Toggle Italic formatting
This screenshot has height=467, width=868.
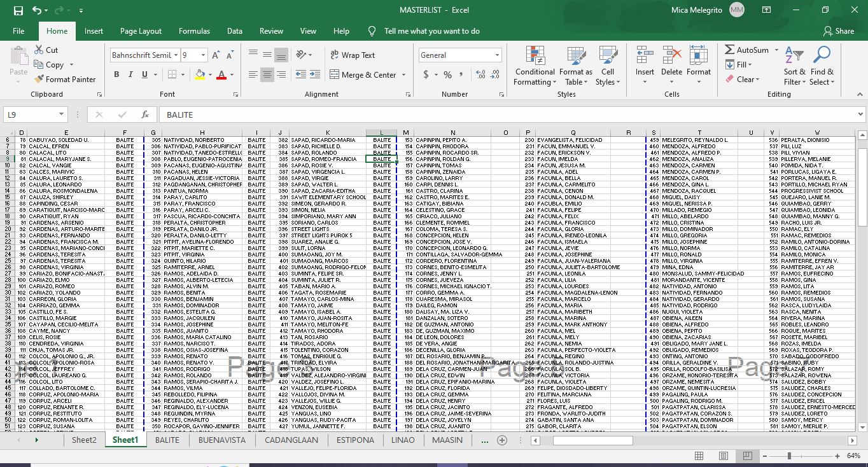(130, 75)
